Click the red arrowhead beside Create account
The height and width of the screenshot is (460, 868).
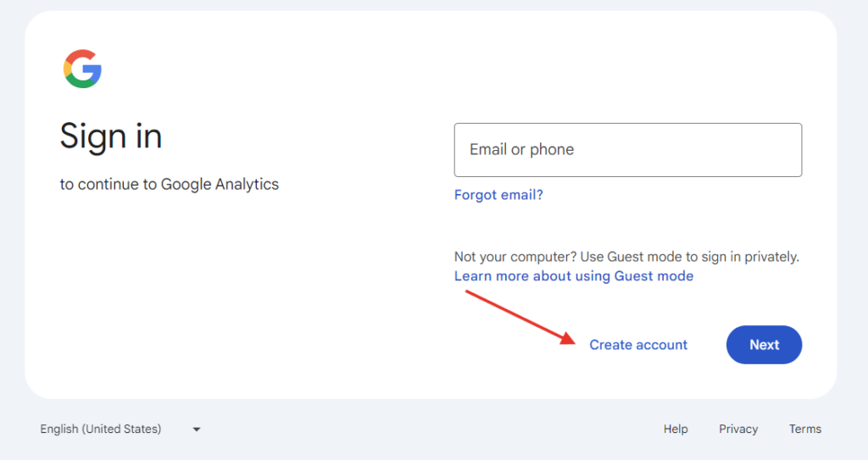click(x=568, y=338)
